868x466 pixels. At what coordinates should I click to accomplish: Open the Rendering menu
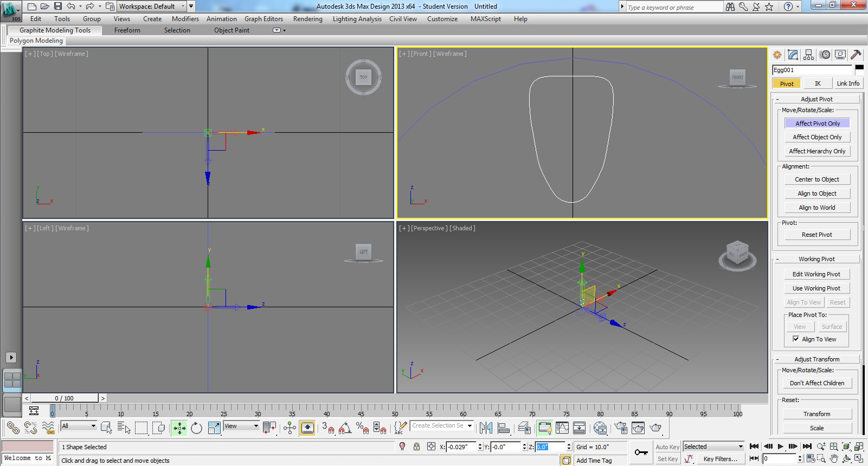307,19
